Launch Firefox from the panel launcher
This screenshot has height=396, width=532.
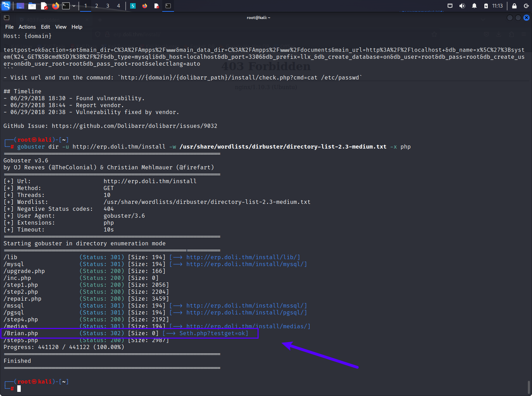click(55, 6)
